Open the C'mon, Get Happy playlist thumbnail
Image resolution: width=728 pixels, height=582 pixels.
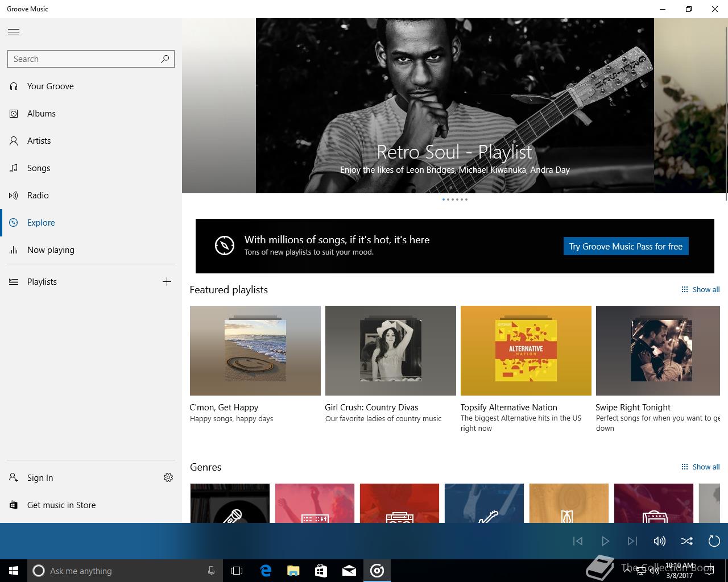[x=255, y=351]
